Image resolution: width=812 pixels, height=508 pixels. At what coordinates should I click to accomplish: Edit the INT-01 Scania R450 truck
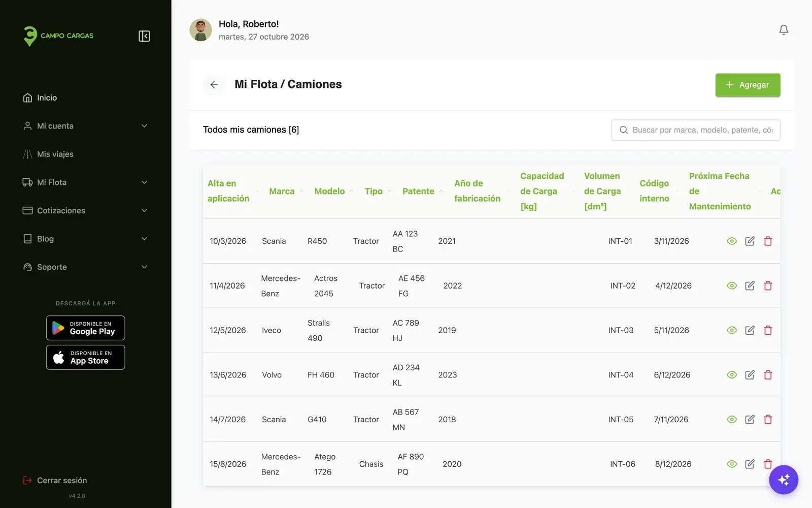(x=750, y=241)
